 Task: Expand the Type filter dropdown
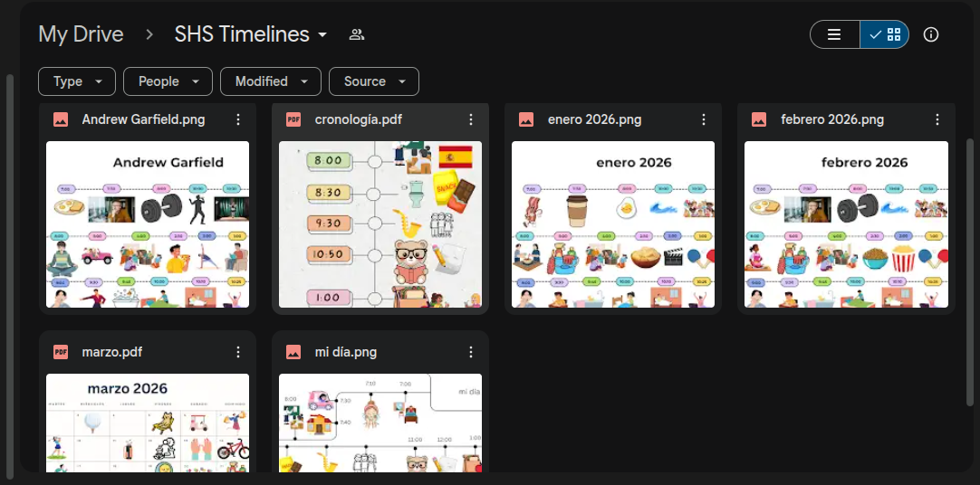click(77, 81)
